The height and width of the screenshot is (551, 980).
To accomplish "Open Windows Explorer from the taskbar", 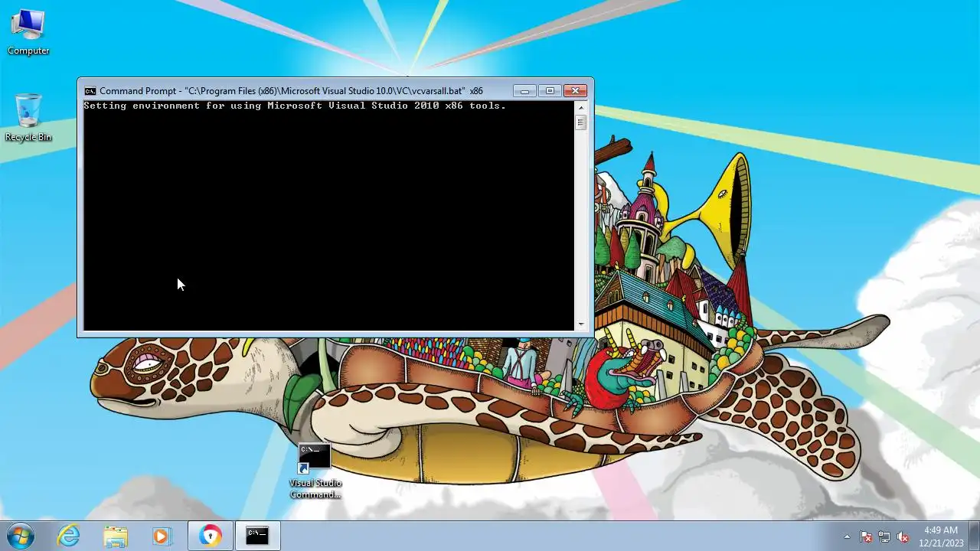I will click(116, 536).
